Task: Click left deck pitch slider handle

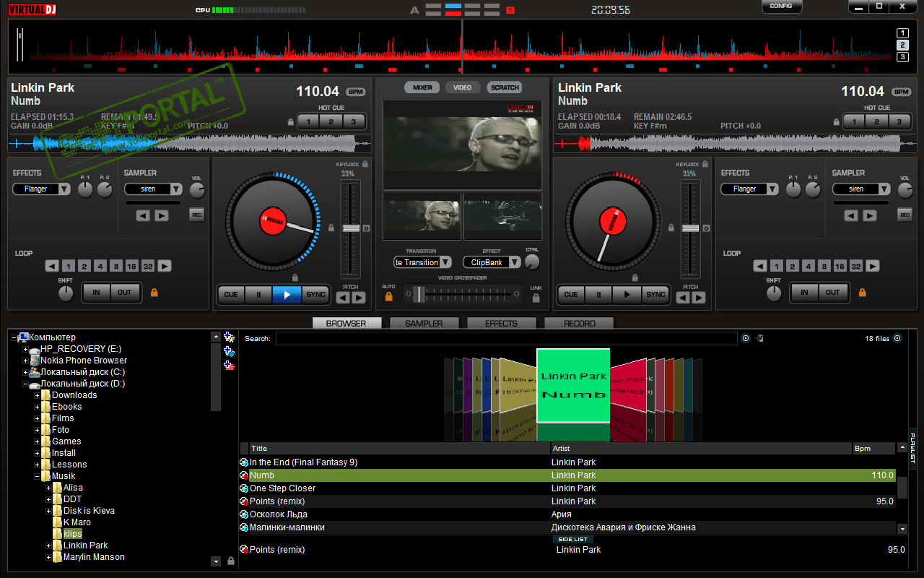Action: (351, 228)
